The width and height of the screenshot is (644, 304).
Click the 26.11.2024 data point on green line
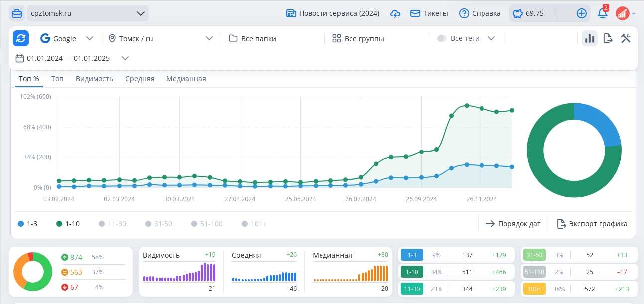tap(482, 108)
